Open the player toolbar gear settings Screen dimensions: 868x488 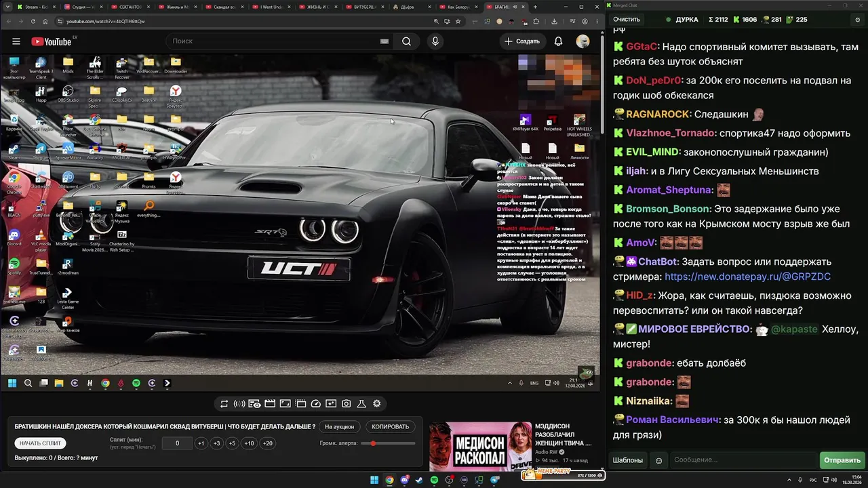point(377,404)
